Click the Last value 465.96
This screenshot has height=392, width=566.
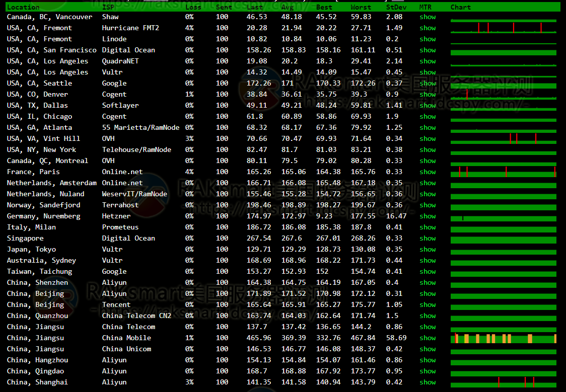pos(259,338)
